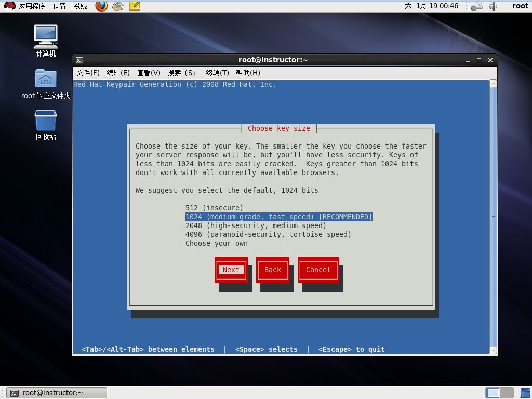The height and width of the screenshot is (399, 532).
Task: Open the 回收站 trash icon on desktop
Action: tap(46, 125)
